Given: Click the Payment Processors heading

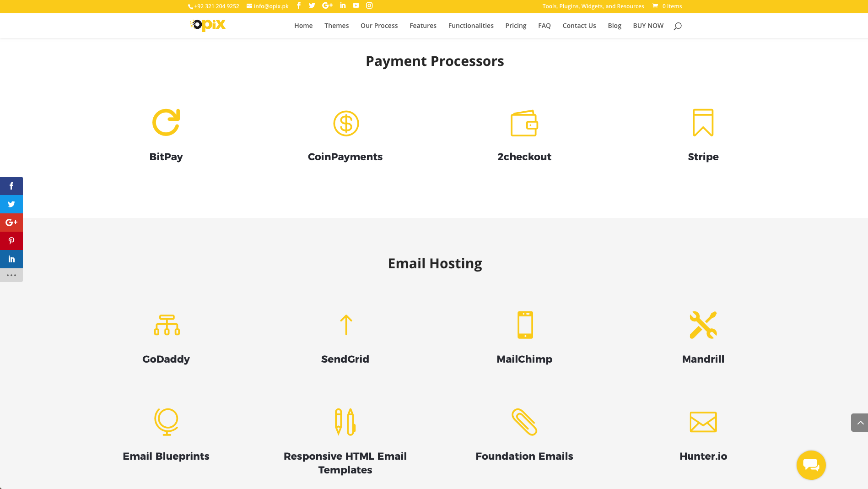Looking at the screenshot, I should (x=435, y=61).
